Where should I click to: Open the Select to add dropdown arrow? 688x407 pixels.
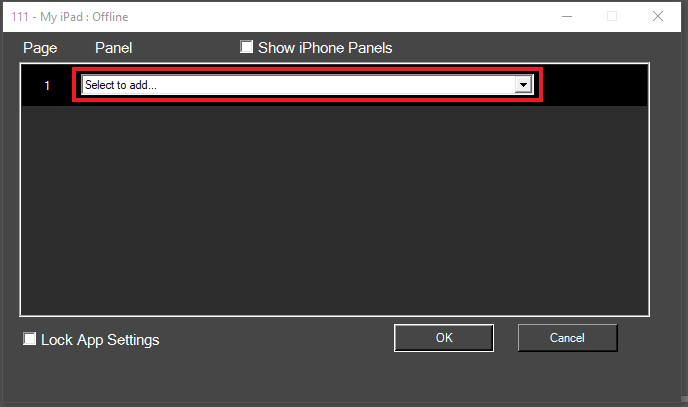pyautogui.click(x=523, y=85)
